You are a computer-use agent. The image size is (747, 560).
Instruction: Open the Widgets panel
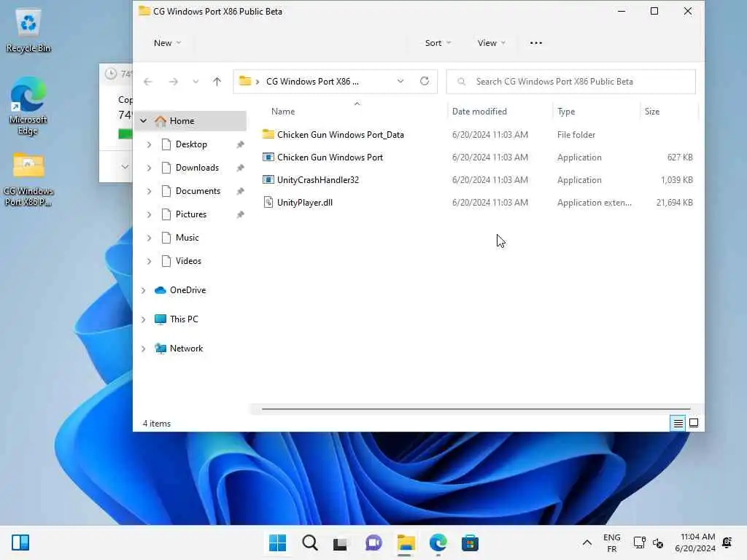(20, 542)
